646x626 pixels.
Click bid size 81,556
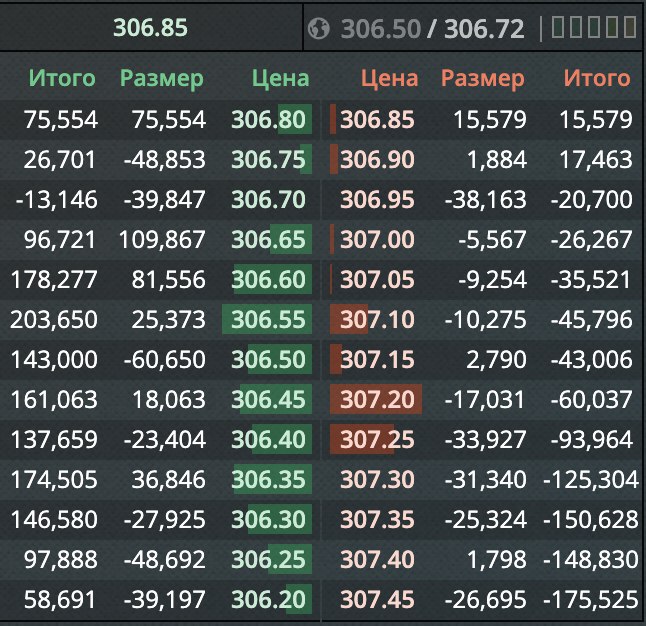pyautogui.click(x=169, y=280)
